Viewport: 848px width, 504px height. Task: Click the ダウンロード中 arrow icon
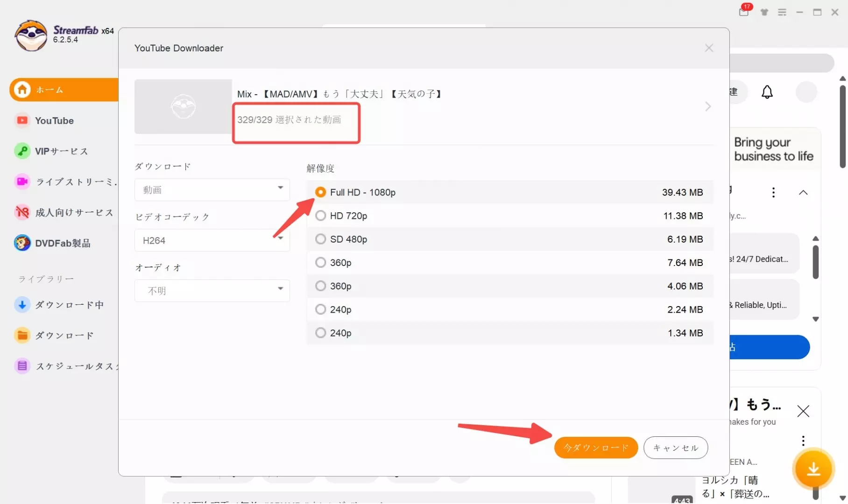pyautogui.click(x=22, y=305)
